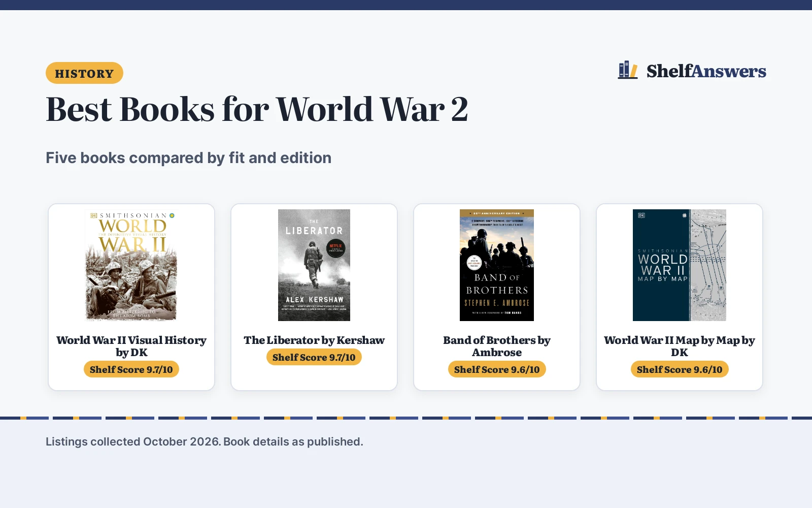Click Shelf Score badge under Map by Map
The image size is (812, 508).
tap(680, 369)
